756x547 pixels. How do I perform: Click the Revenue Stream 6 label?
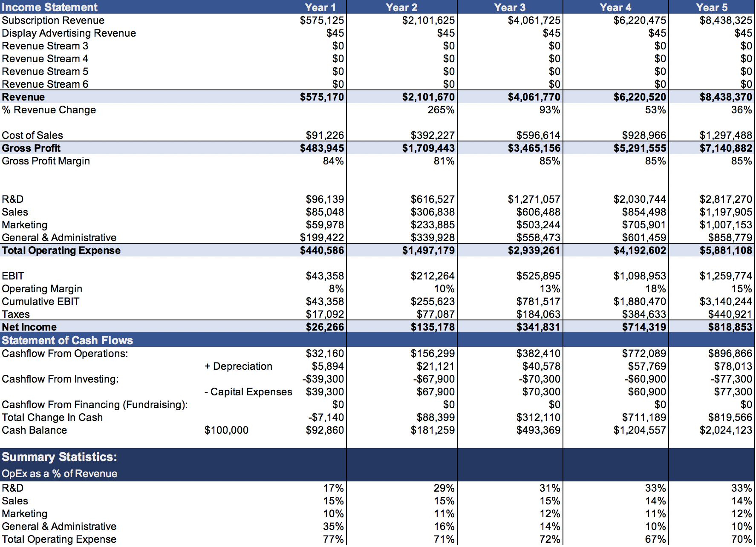pos(45,84)
